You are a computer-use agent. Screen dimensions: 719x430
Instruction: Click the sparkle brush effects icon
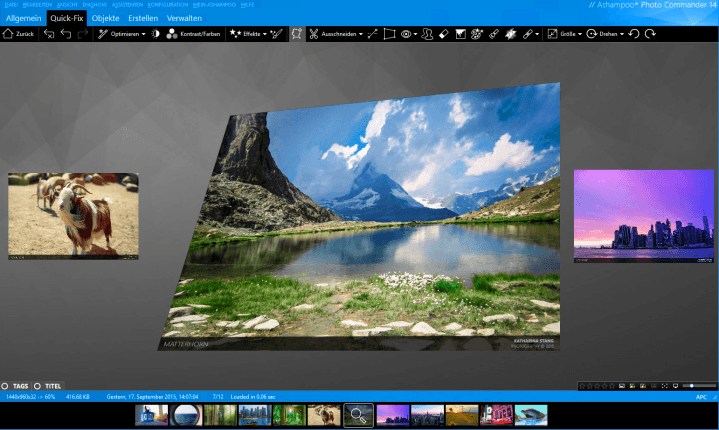click(x=277, y=34)
